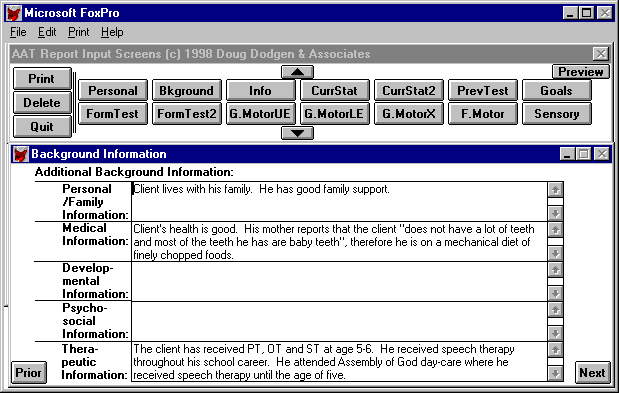Open the PrevTest screen
Screen dimensions: 619x393
(483, 90)
